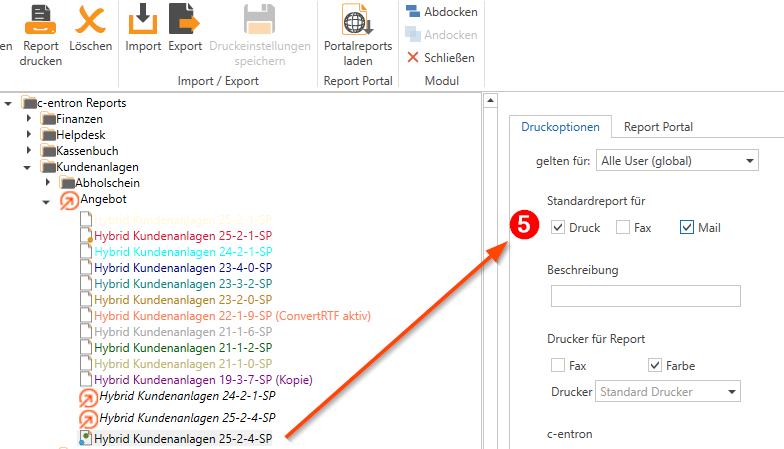784x449 pixels.
Task: Click the Helpdesk folder icon
Action: [48, 135]
